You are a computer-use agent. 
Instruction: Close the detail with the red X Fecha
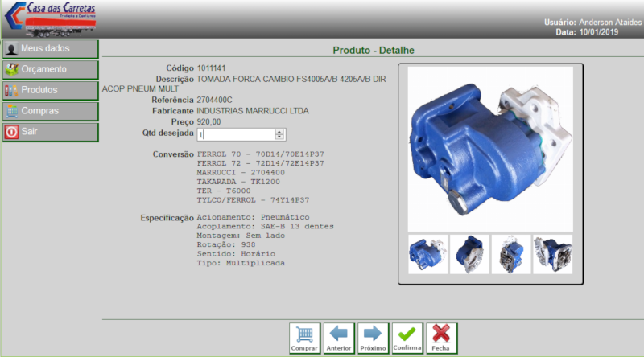(x=441, y=339)
